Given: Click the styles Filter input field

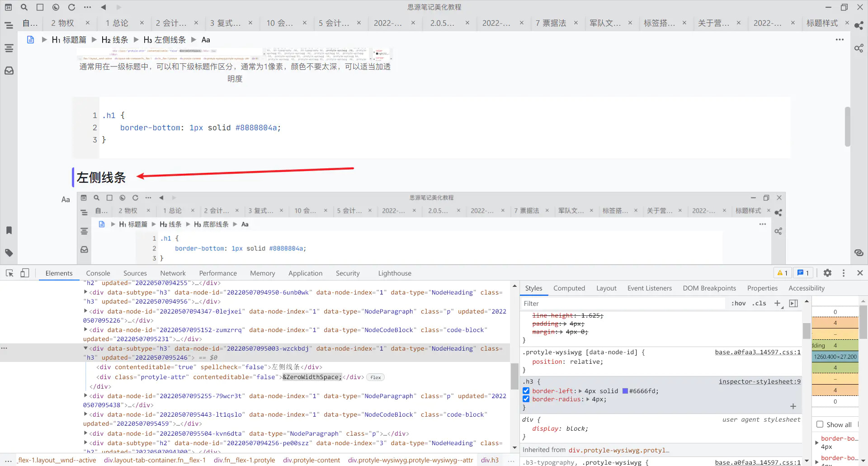Looking at the screenshot, I should pos(624,304).
